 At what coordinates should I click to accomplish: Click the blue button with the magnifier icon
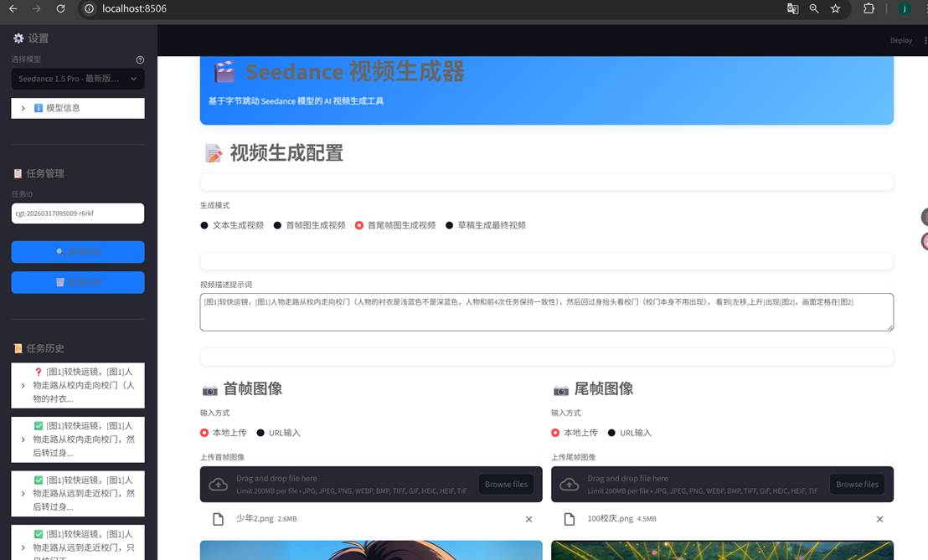78,252
